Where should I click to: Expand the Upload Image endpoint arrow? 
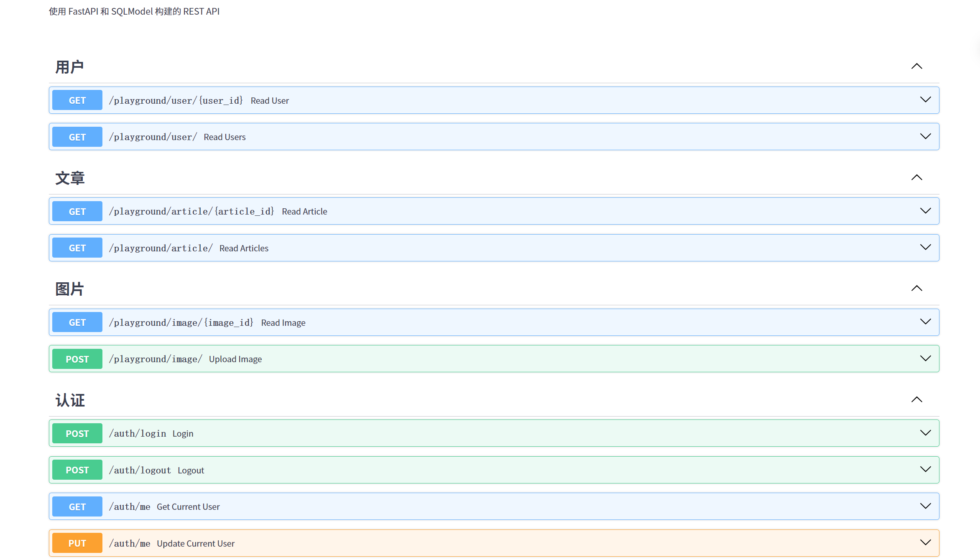click(925, 359)
